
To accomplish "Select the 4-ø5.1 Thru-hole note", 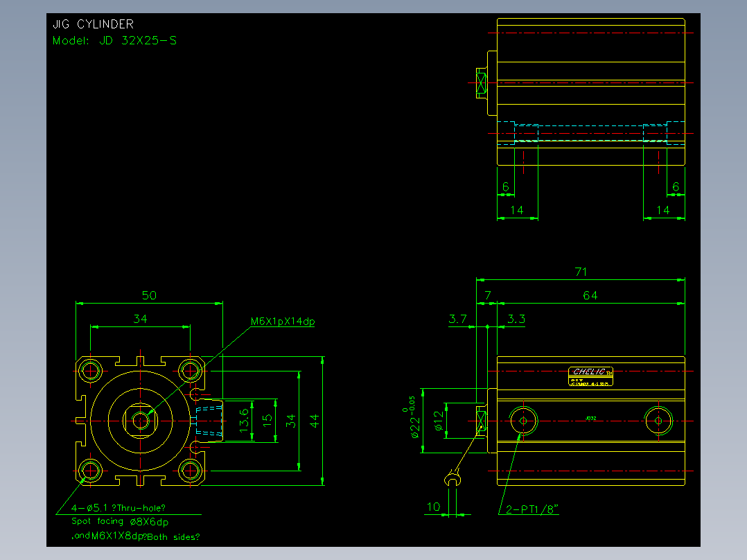I will click(118, 508).
